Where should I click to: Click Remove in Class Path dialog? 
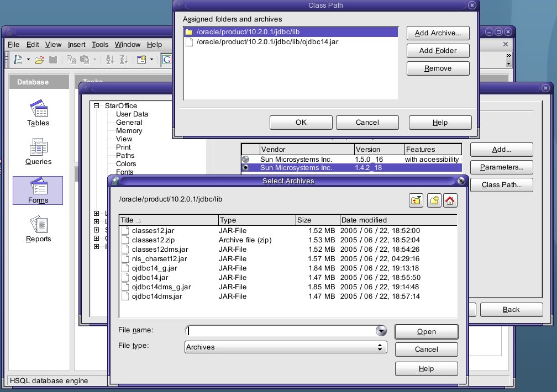(x=438, y=68)
